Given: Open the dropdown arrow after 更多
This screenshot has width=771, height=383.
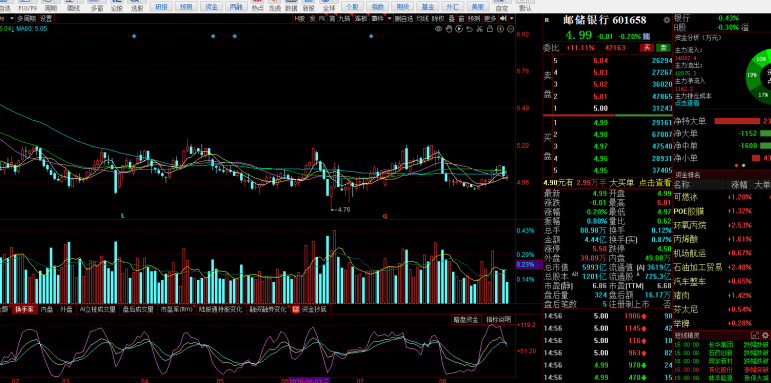Looking at the screenshot, I should point(511,18).
